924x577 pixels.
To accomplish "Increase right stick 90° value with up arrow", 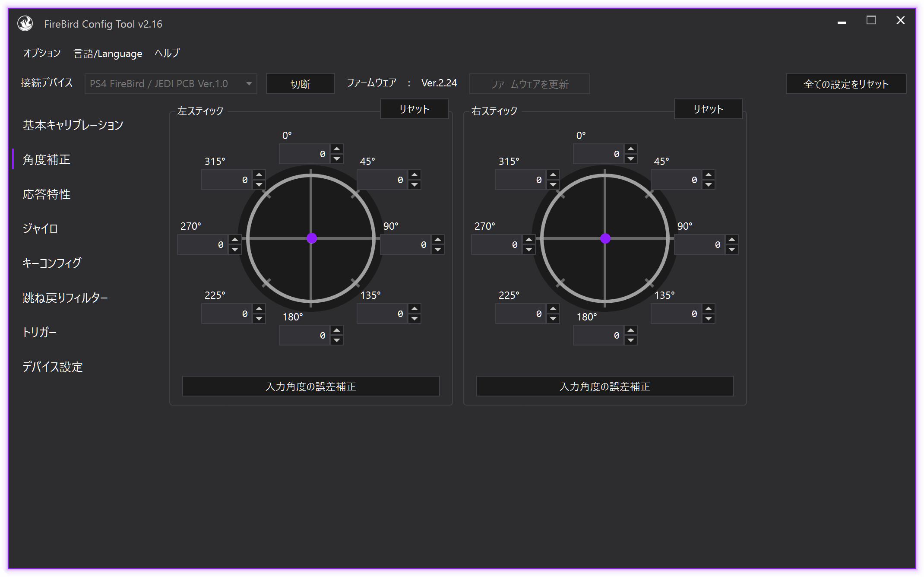I will (x=731, y=240).
